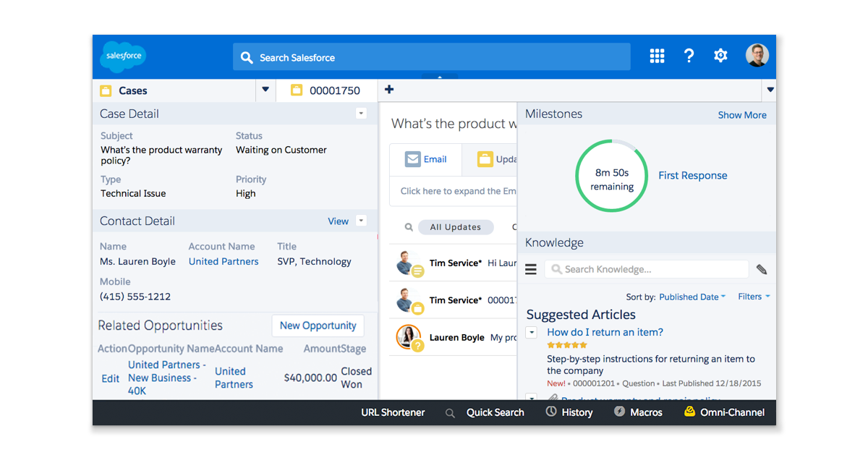
Task: Click the Salesforce cloud logo
Action: point(123,56)
